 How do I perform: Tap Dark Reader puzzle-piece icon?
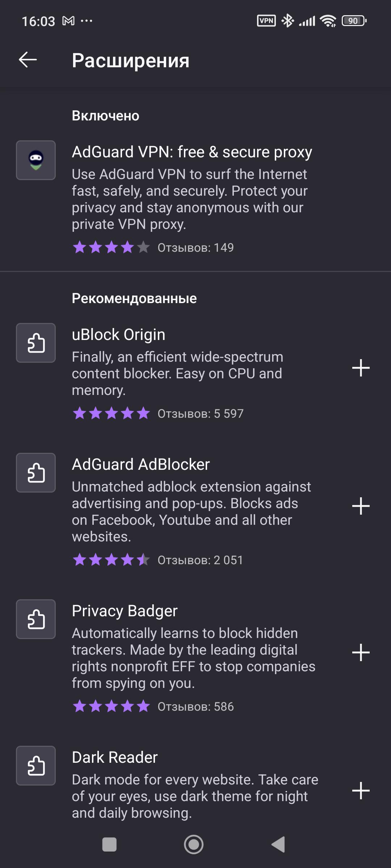[x=36, y=766]
